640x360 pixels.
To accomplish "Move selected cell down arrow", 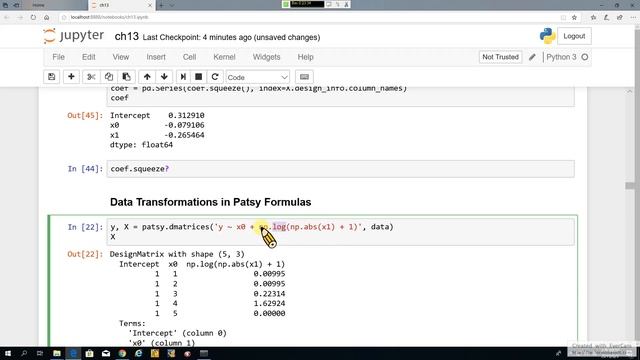I will (164, 77).
